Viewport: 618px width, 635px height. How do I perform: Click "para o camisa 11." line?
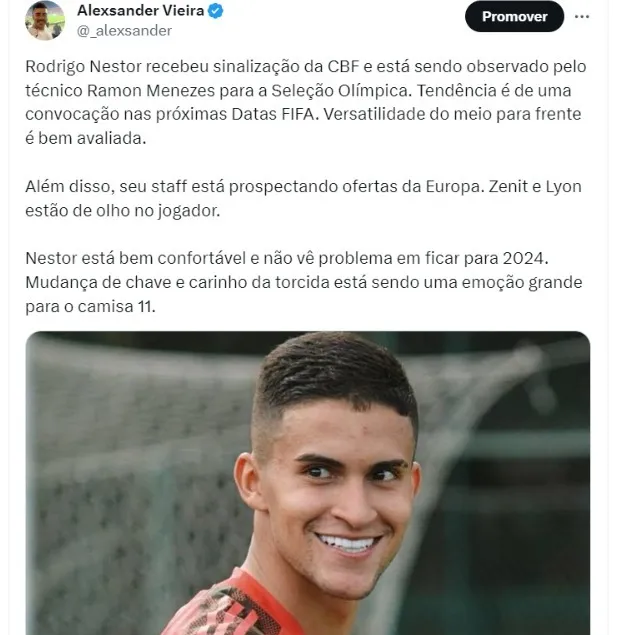pyautogui.click(x=90, y=307)
